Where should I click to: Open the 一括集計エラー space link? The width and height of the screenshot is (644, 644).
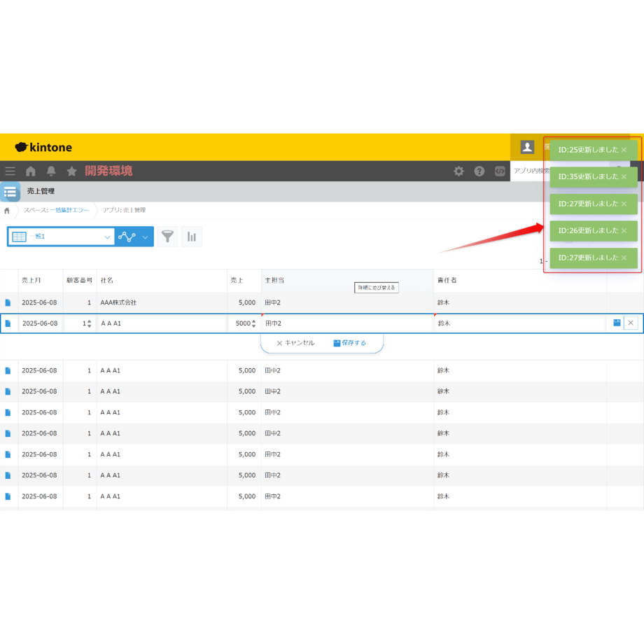69,210
